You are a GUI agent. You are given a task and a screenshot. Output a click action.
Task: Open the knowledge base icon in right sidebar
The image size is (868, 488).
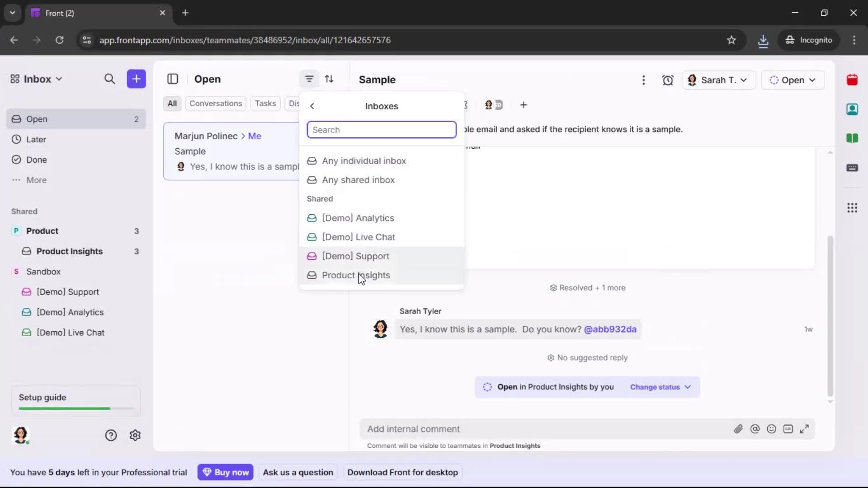(853, 139)
